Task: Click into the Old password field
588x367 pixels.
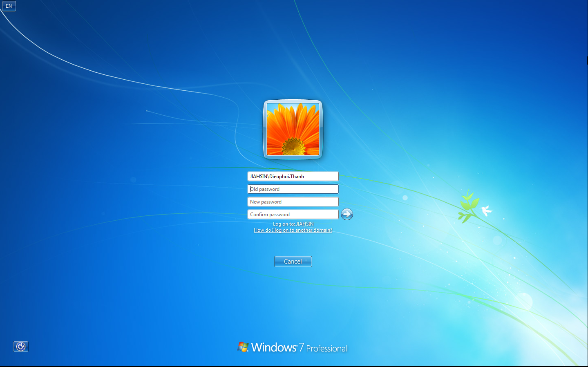Action: 293,189
